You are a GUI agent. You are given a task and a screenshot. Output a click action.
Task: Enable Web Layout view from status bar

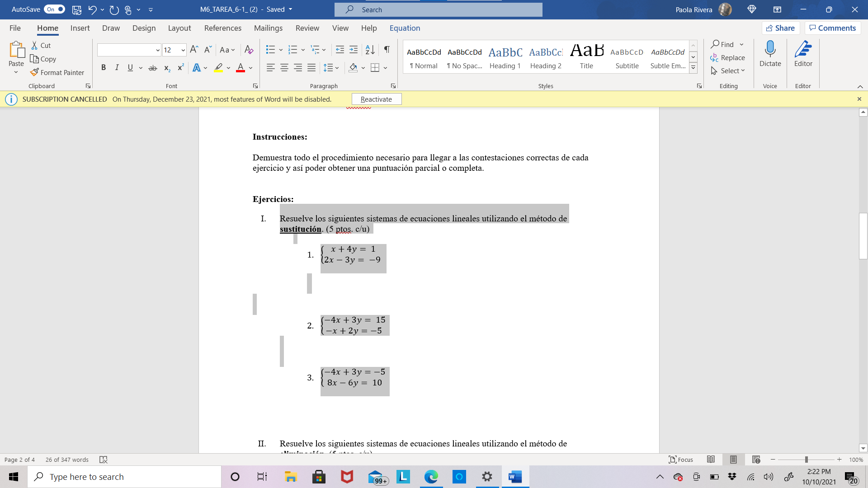coord(756,460)
